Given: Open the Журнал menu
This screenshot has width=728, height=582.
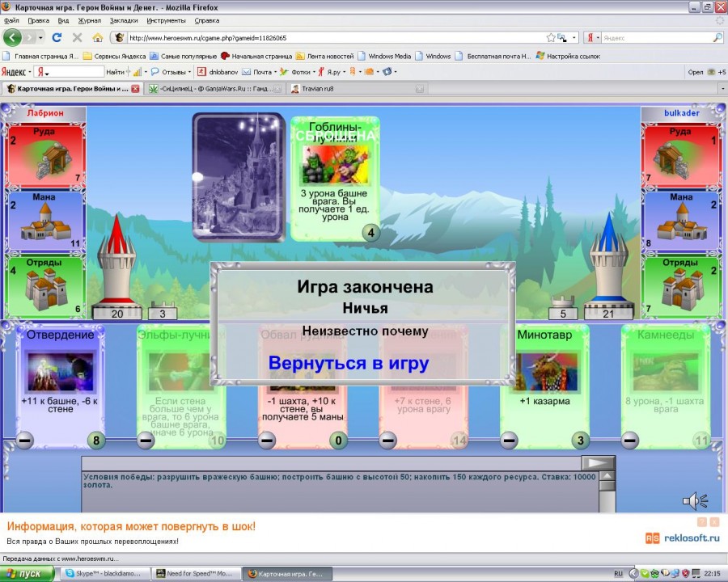Looking at the screenshot, I should (x=89, y=20).
